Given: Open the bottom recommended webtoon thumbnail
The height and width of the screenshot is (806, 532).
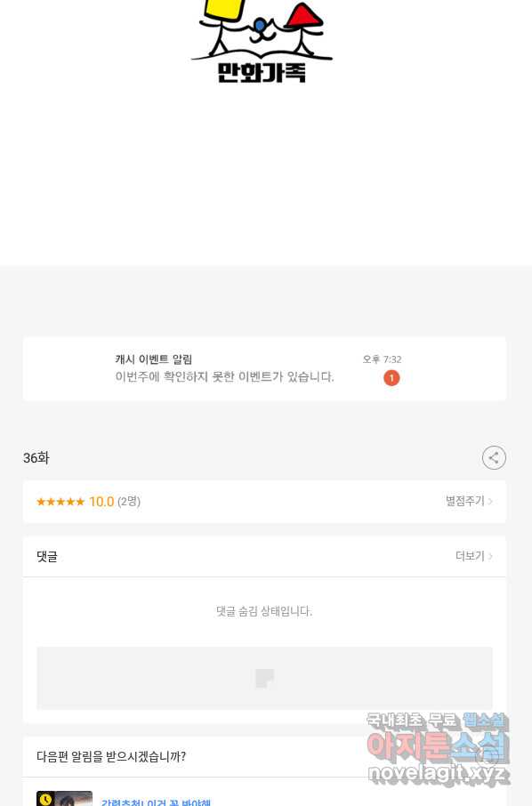Looking at the screenshot, I should click(64, 798).
